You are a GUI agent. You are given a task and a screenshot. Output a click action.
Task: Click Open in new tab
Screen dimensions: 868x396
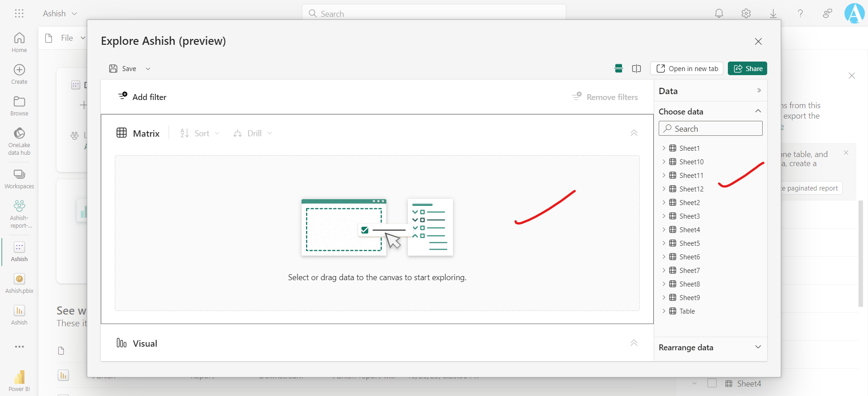tap(687, 69)
